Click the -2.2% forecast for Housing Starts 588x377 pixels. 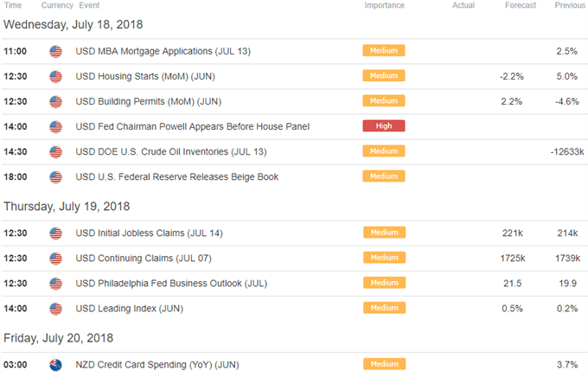pyautogui.click(x=512, y=77)
